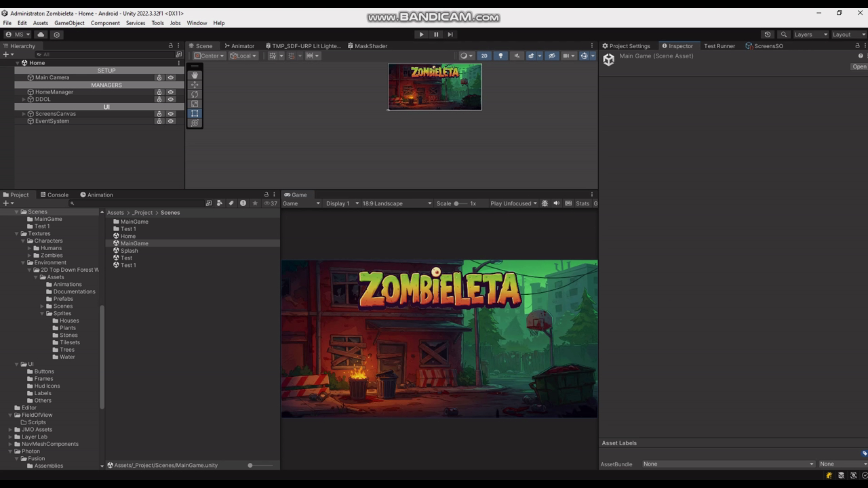This screenshot has height=488, width=868.
Task: Toggle 2D view mode in Scene
Action: tap(484, 56)
